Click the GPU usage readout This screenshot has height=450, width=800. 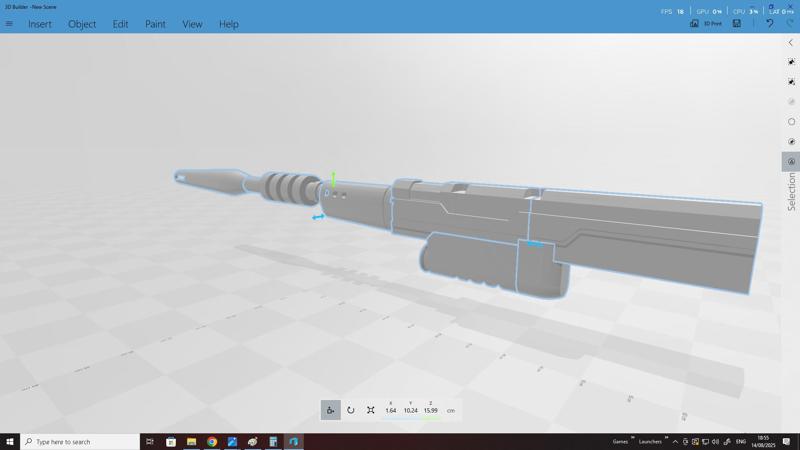pos(709,11)
